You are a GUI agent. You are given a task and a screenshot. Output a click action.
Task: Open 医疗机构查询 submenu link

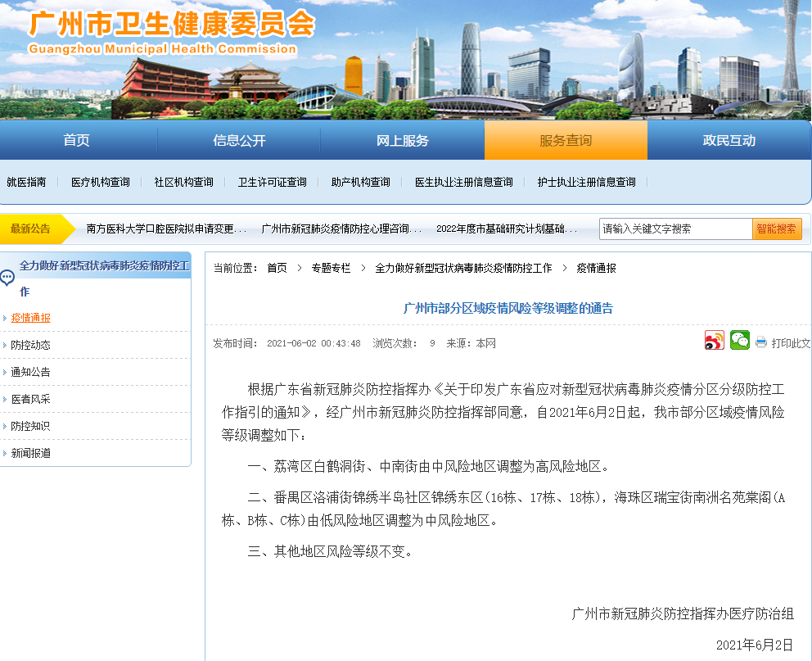(x=100, y=183)
